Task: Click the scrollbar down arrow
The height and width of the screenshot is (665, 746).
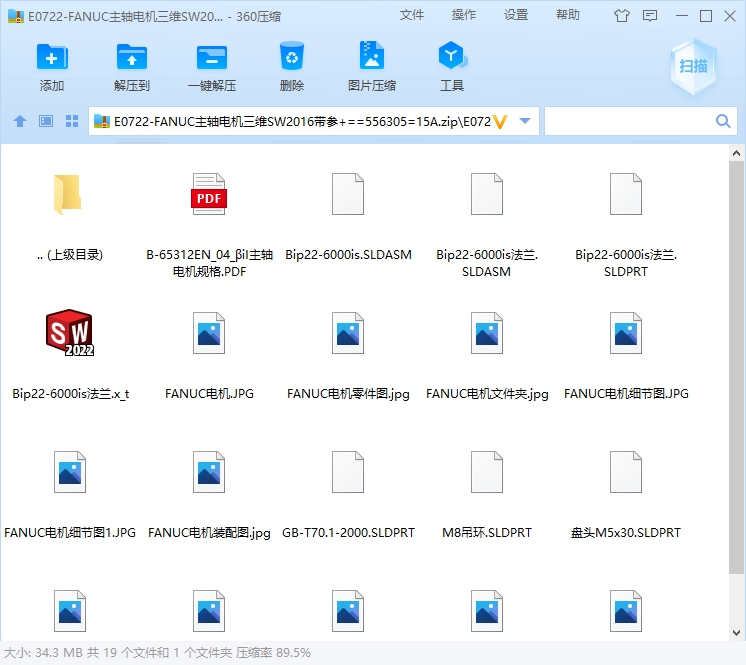Action: click(x=736, y=633)
